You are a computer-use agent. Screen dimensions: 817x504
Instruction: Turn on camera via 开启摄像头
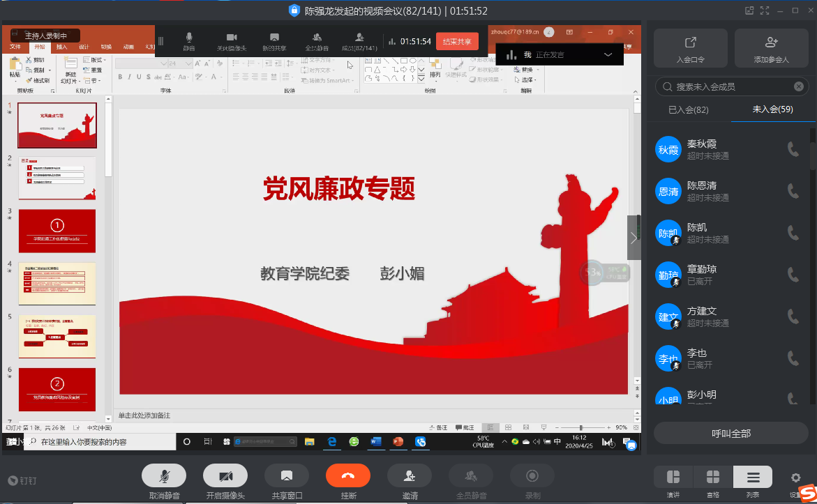225,475
